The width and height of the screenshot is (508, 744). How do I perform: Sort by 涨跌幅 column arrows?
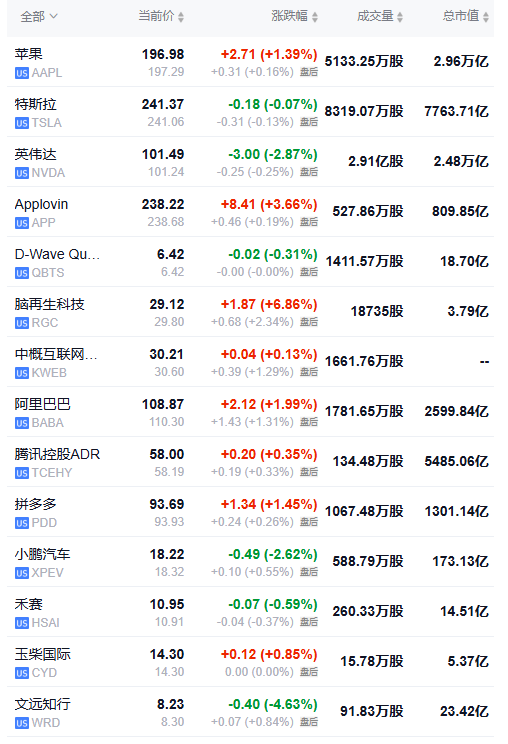[x=314, y=17]
